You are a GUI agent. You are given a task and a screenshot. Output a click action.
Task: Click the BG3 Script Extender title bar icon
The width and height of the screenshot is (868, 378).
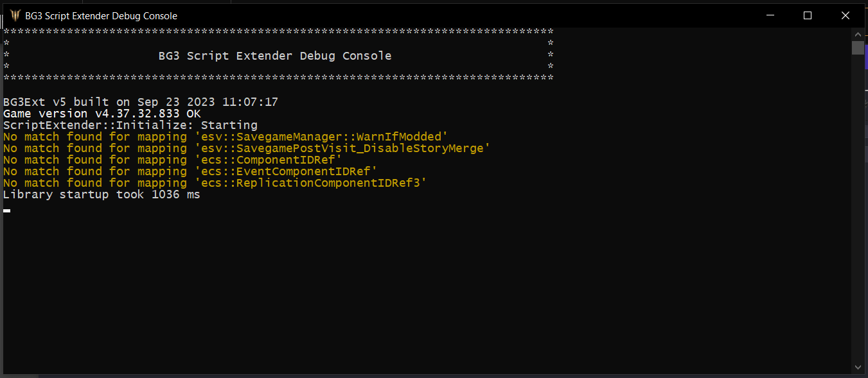point(14,15)
